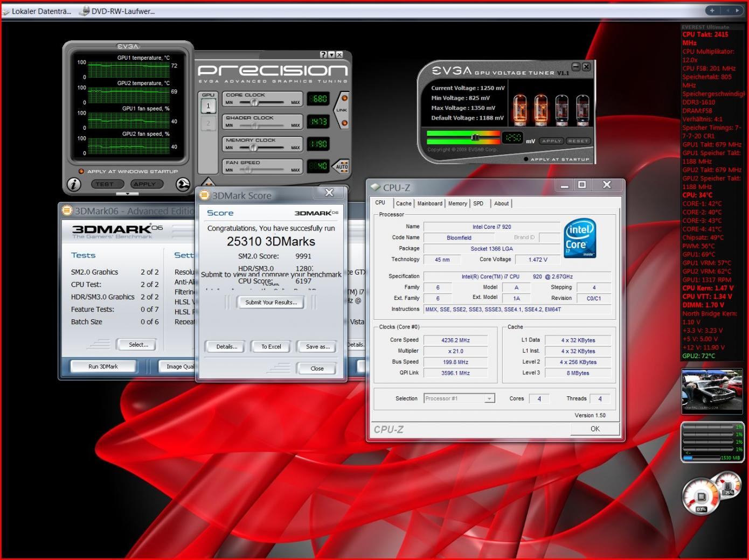Switch to the Mainboard tab in CPU-Z

[x=430, y=204]
